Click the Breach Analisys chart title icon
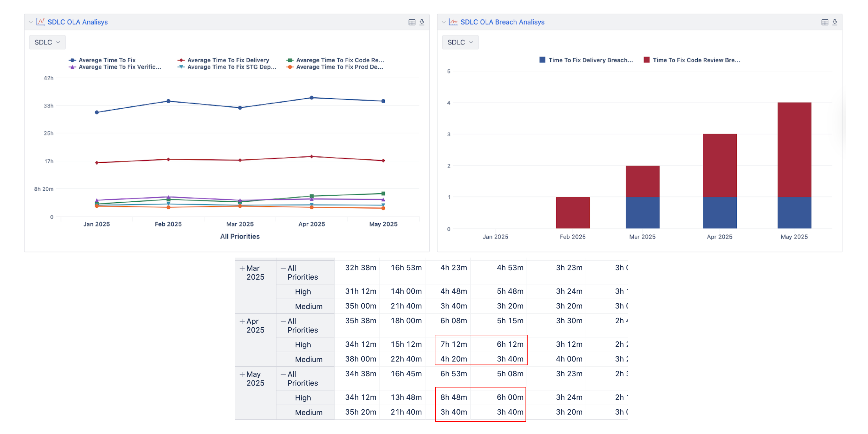The image size is (868, 434). click(453, 22)
